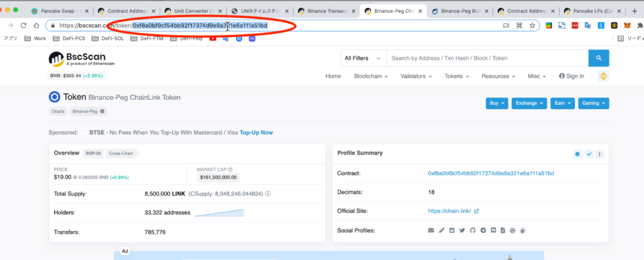Open the Work bookmarks folder
This screenshot has height=260, width=644.
[35, 38]
